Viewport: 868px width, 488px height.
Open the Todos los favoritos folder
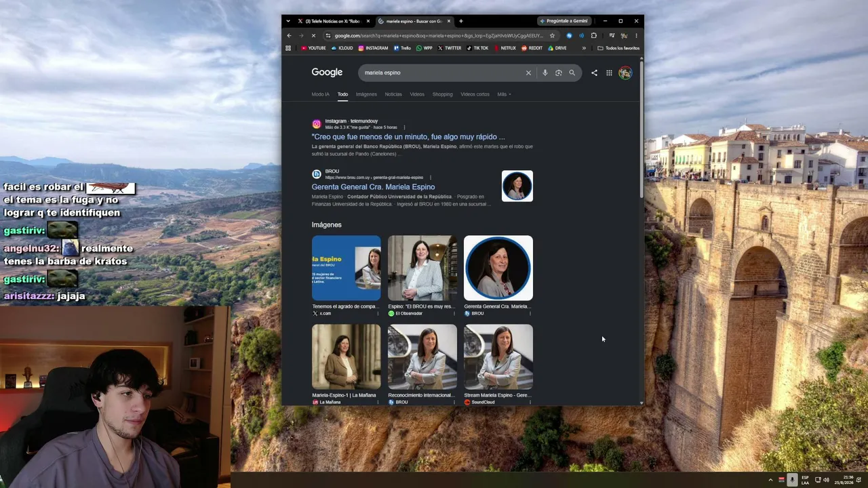tap(618, 48)
